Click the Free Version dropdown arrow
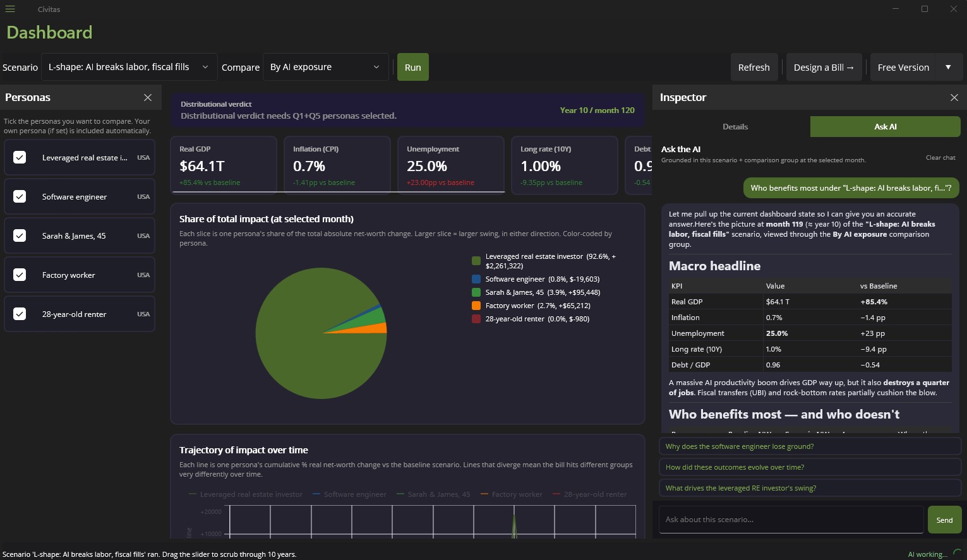 [x=948, y=67]
